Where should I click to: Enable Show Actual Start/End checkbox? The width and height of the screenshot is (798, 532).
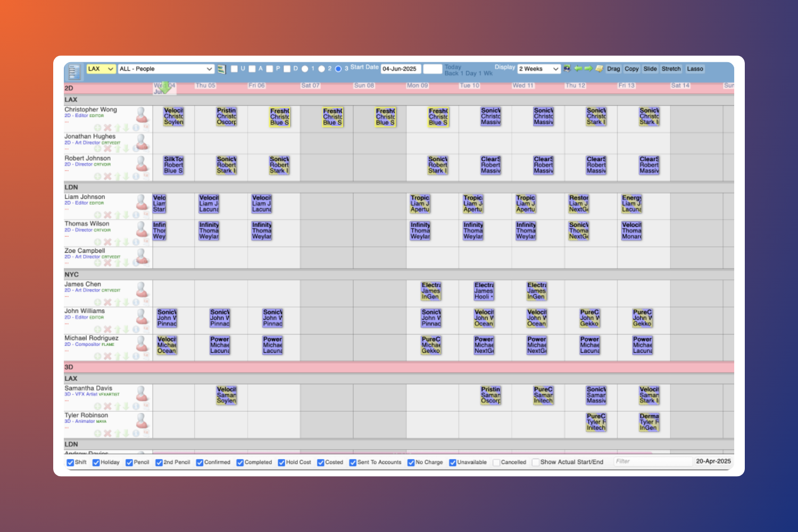point(536,462)
